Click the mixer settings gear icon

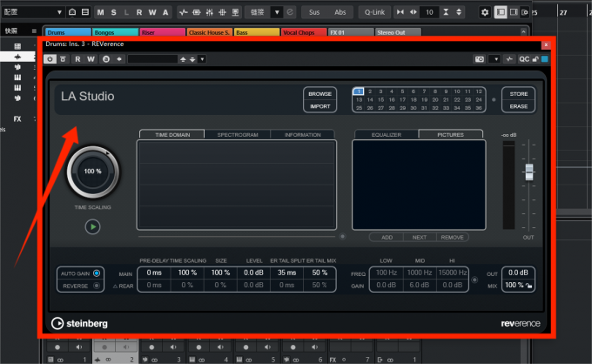[485, 12]
